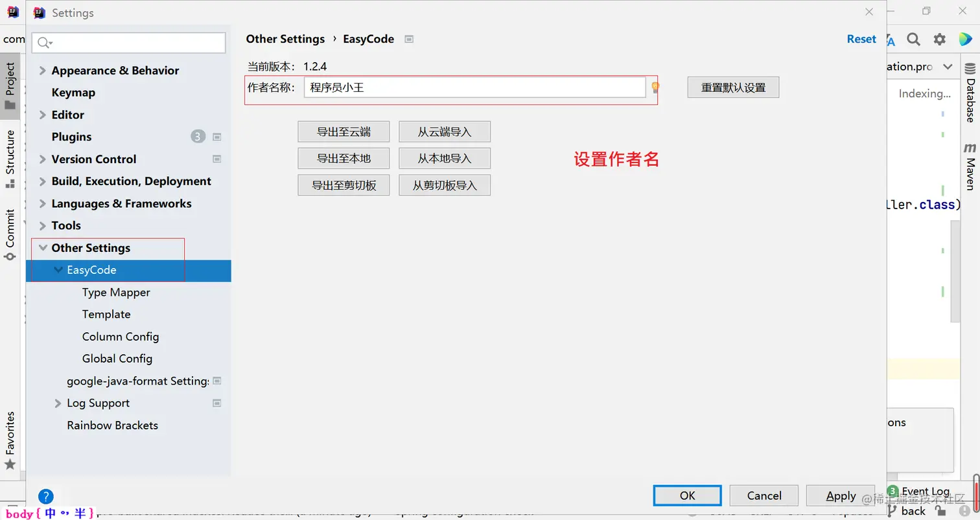Image resolution: width=980 pixels, height=520 pixels.
Task: Click 导出至本地 button
Action: (x=344, y=158)
